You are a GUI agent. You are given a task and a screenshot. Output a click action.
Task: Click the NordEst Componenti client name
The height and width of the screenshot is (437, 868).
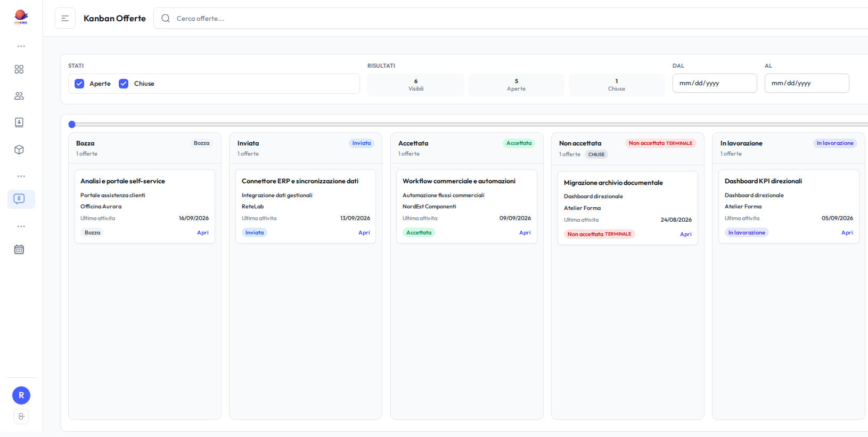tap(429, 207)
